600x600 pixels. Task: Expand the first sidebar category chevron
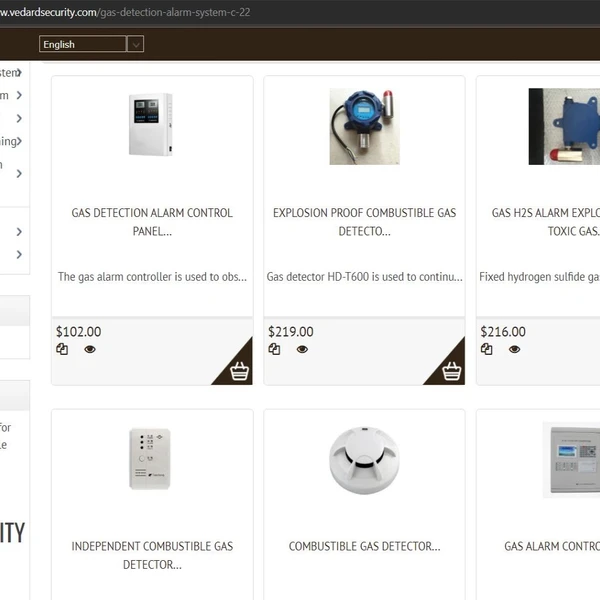[x=19, y=72]
